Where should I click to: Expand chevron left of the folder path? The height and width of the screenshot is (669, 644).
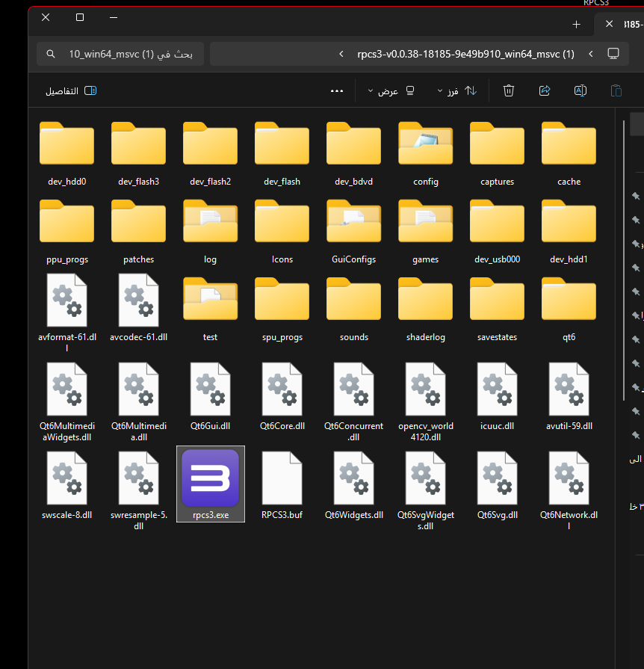[x=341, y=54]
